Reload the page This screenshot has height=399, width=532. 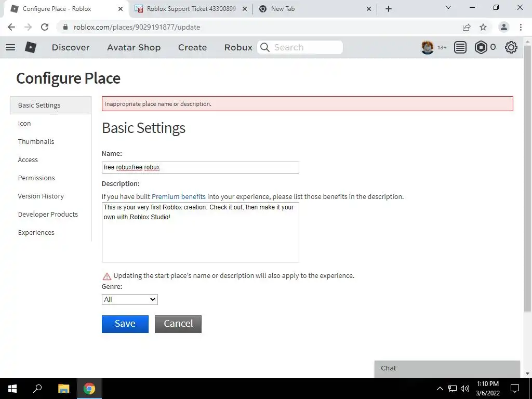(45, 27)
